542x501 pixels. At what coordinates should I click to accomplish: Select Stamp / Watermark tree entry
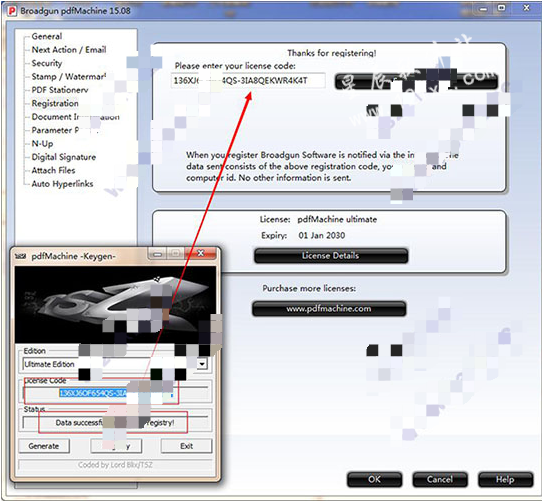[69, 76]
